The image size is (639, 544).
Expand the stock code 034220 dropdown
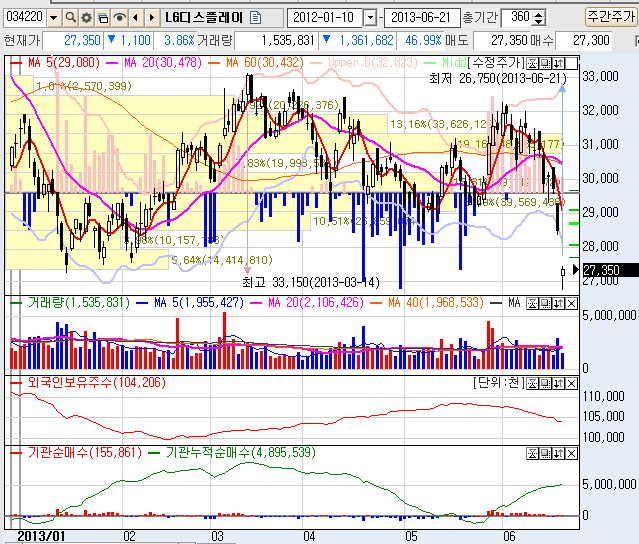(53, 18)
